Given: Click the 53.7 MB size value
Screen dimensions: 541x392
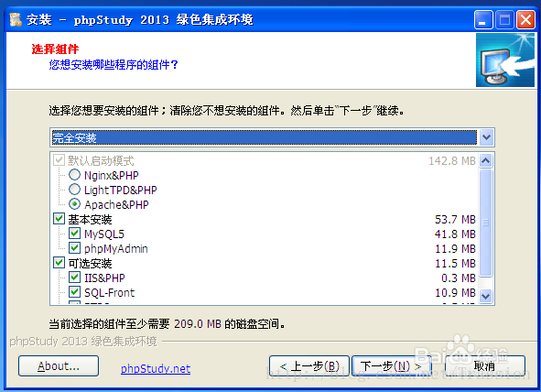Looking at the screenshot, I should click(455, 220).
